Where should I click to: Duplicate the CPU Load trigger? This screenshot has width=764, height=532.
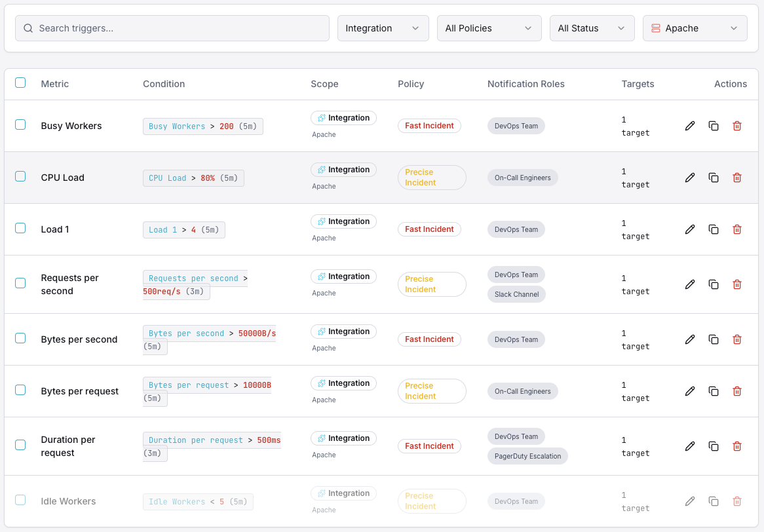click(x=714, y=177)
